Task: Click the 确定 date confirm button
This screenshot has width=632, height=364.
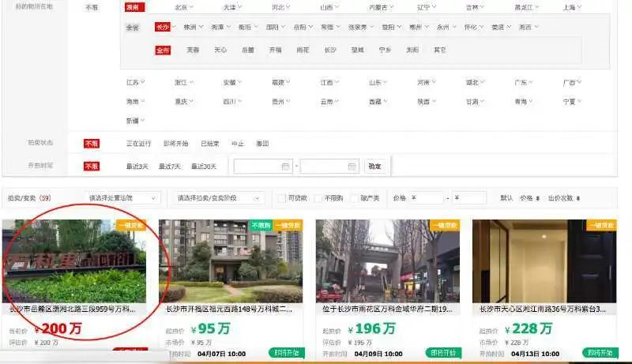Action: tap(374, 167)
